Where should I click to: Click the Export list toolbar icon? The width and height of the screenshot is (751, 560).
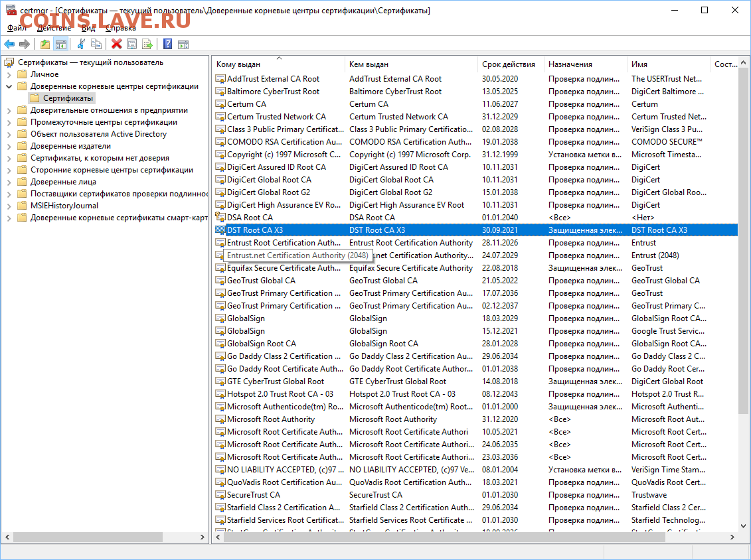147,44
